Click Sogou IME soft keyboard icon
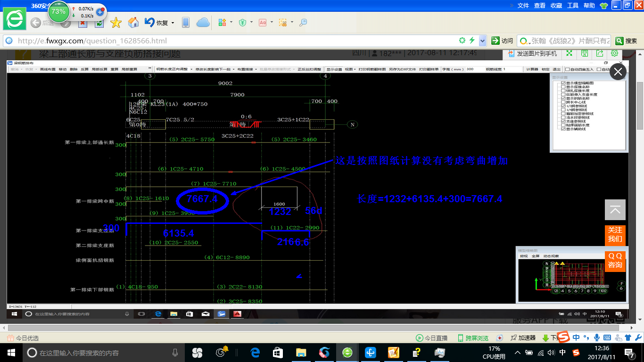This screenshot has width=644, height=362. tap(607, 337)
